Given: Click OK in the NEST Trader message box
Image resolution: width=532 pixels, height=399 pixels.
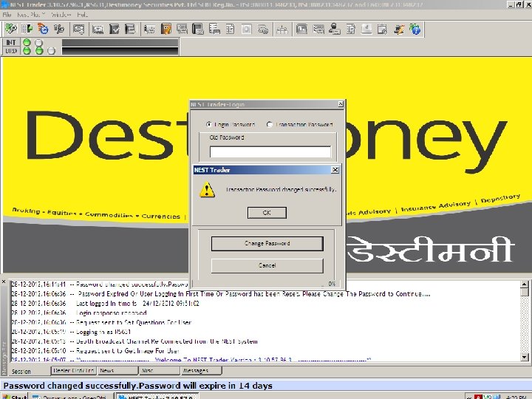Looking at the screenshot, I should 267,213.
